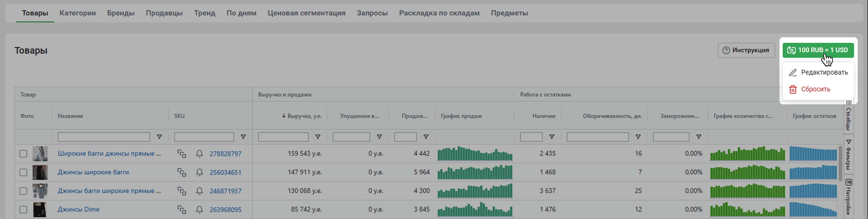This screenshot has height=219, width=868.
Task: Sort by Оборачиваемость, дн. column header
Action: click(x=612, y=116)
